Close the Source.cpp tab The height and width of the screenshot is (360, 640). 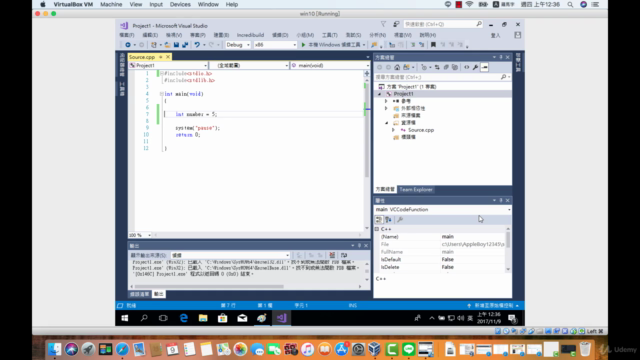pyautogui.click(x=168, y=57)
